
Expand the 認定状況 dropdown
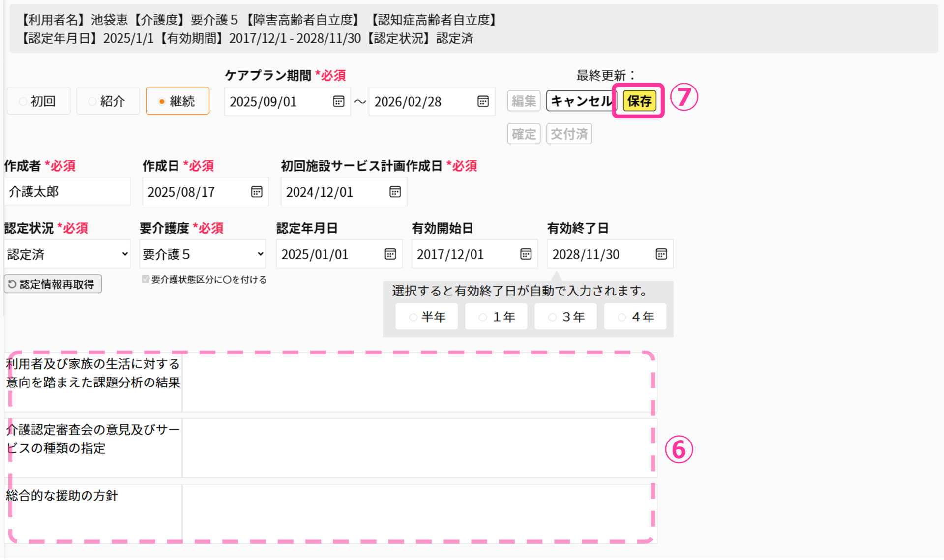pyautogui.click(x=67, y=254)
